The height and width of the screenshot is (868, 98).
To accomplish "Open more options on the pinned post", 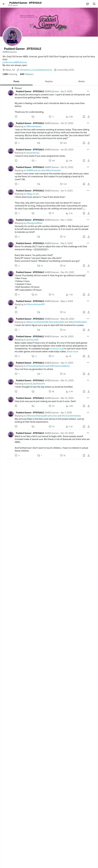I will tap(88, 91).
